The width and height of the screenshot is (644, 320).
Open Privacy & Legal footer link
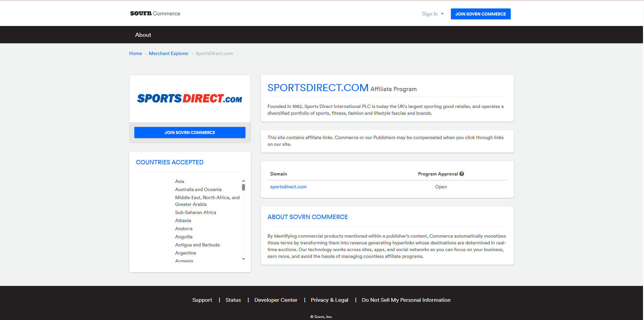click(x=329, y=300)
